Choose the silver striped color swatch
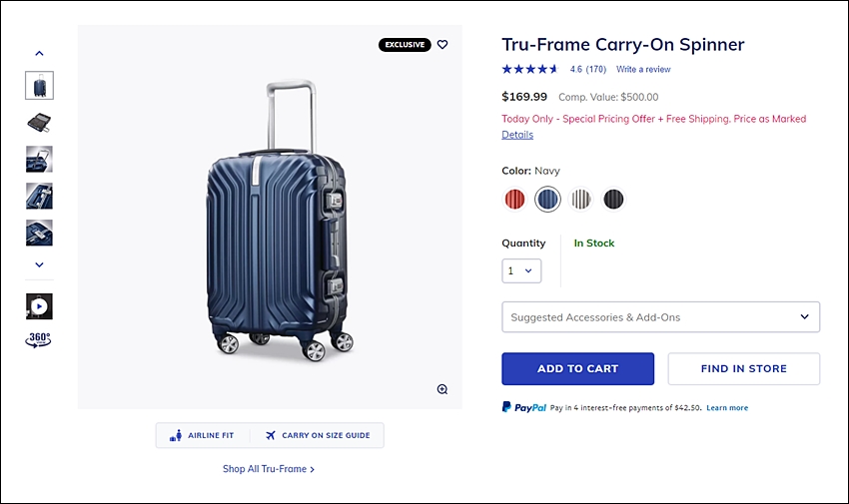The width and height of the screenshot is (849, 504). (x=580, y=199)
